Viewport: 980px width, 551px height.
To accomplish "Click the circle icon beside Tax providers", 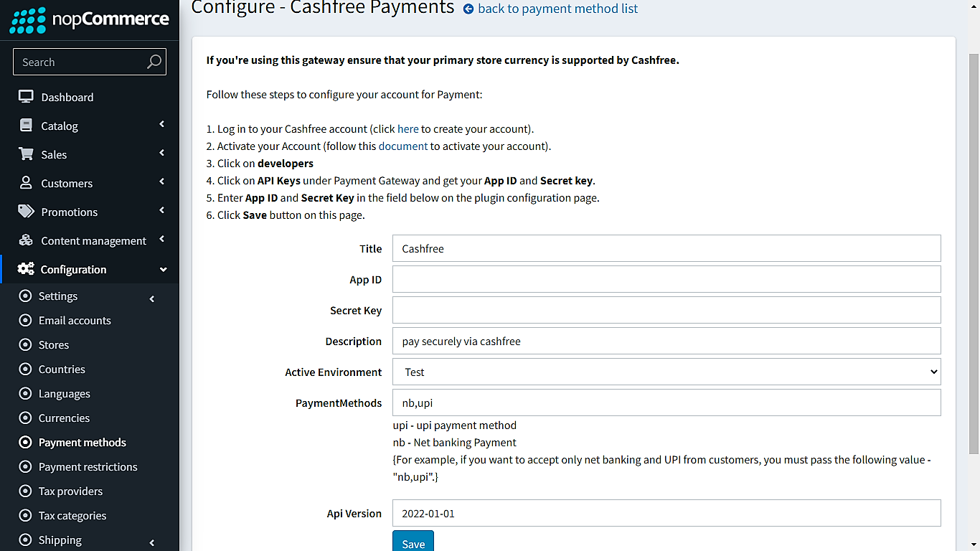I will [x=26, y=491].
